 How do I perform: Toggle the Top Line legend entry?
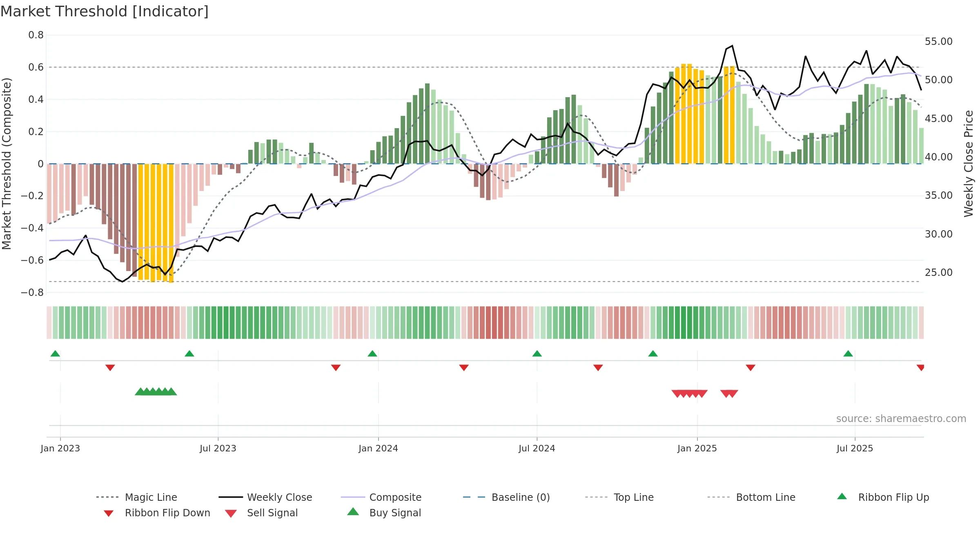point(619,497)
